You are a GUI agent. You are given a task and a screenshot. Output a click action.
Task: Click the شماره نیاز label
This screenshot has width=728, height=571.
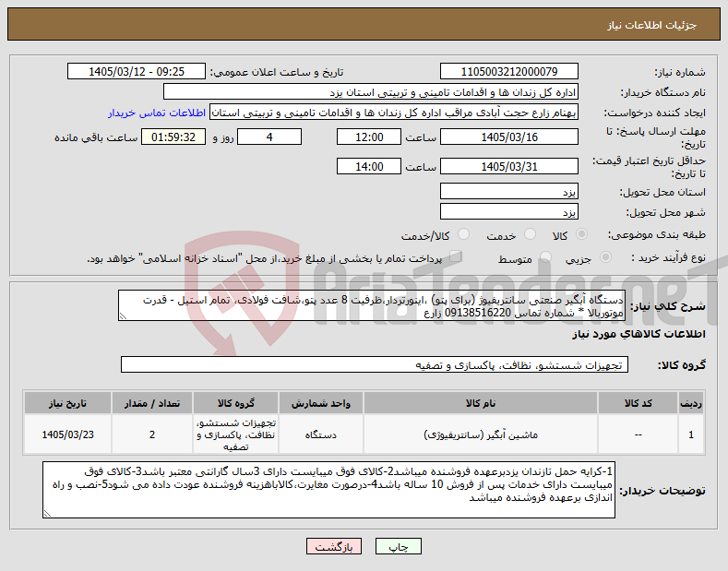680,72
